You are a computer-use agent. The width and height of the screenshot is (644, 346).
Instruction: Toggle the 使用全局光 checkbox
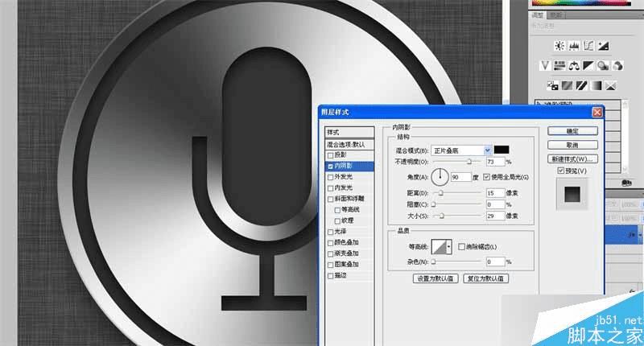coord(487,177)
